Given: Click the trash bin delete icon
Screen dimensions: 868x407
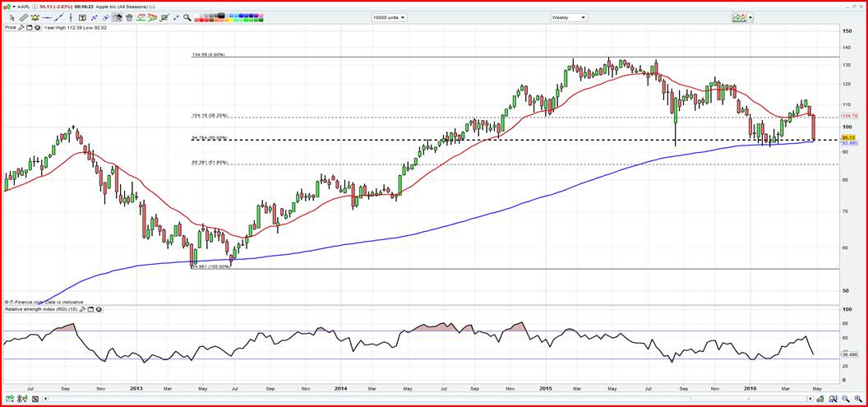Looking at the screenshot, I should point(129,16).
